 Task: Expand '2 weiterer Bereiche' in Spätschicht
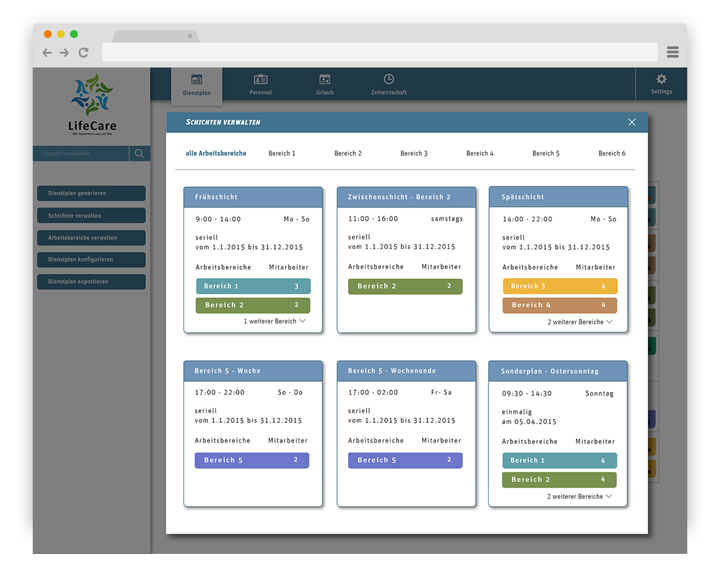click(x=579, y=322)
